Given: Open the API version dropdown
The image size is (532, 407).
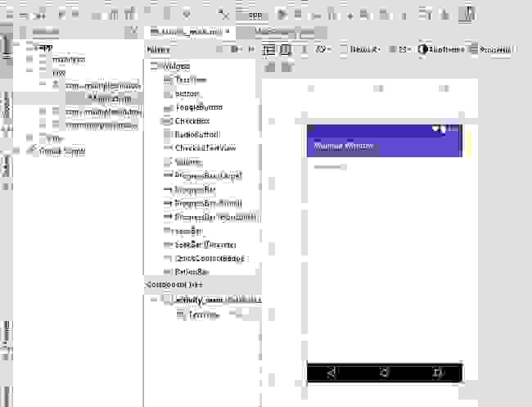Looking at the screenshot, I should [x=401, y=50].
